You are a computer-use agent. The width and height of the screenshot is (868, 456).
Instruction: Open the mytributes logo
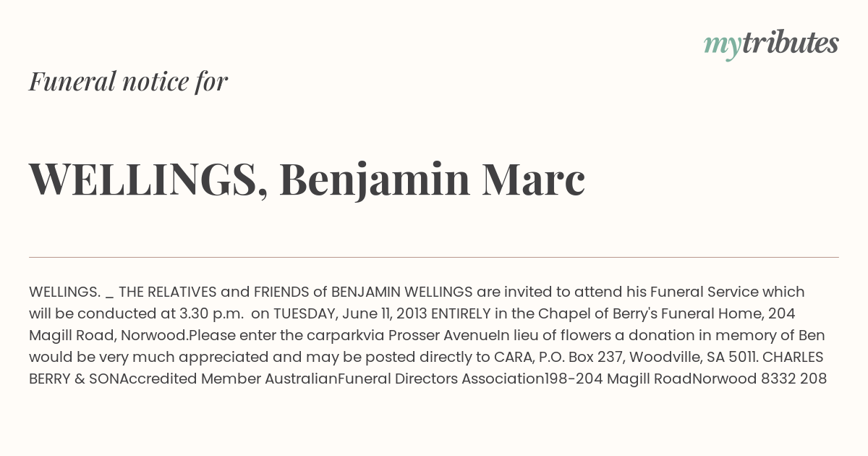(771, 44)
